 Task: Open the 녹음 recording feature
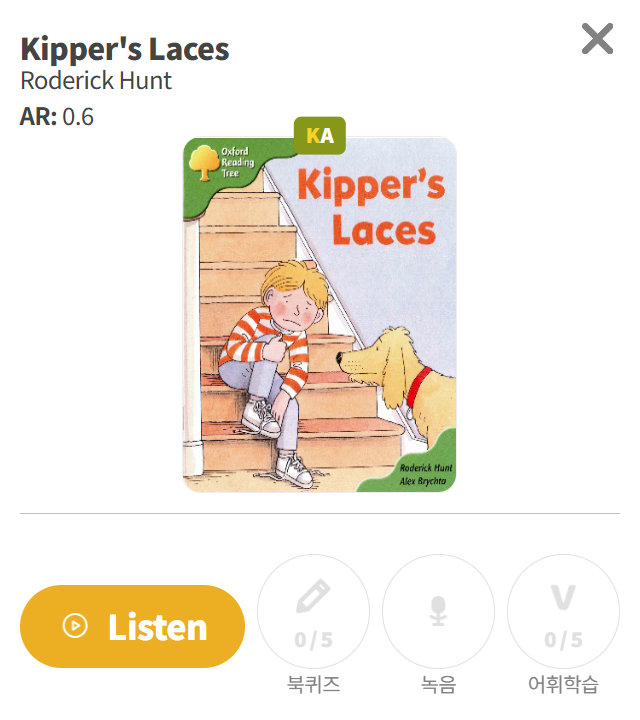[438, 611]
